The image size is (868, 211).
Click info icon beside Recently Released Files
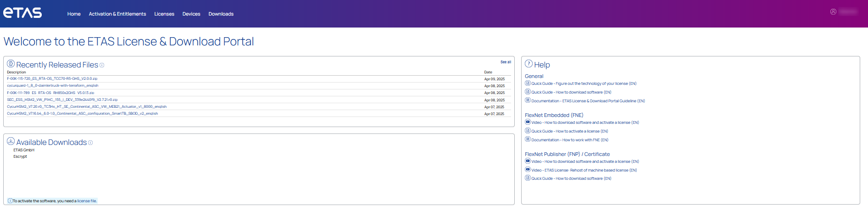[102, 65]
